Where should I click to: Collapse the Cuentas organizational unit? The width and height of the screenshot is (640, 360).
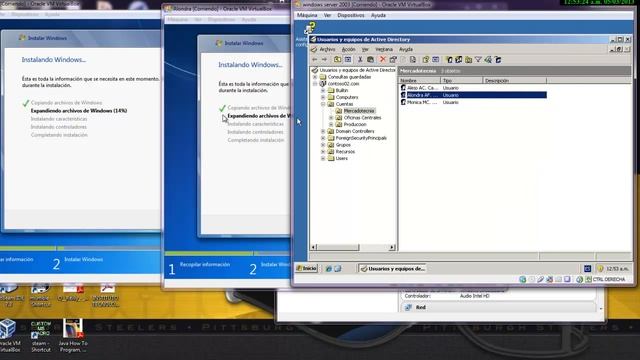(323, 104)
